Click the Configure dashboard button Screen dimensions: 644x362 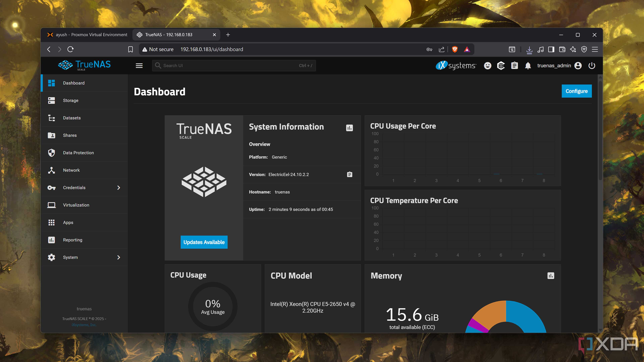[577, 91]
